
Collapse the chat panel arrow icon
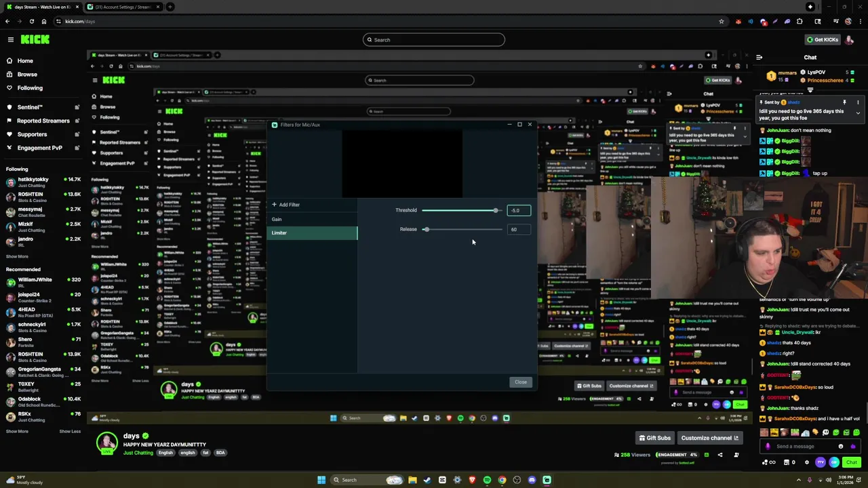[759, 58]
